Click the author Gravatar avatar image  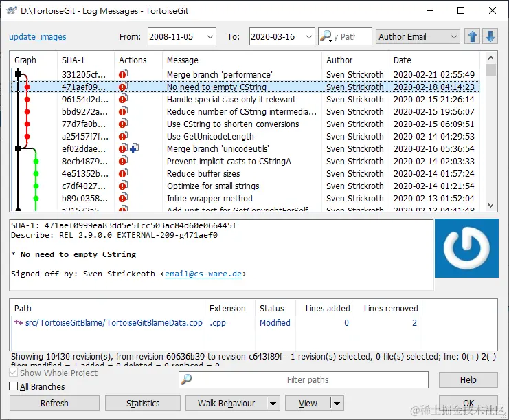466,248
